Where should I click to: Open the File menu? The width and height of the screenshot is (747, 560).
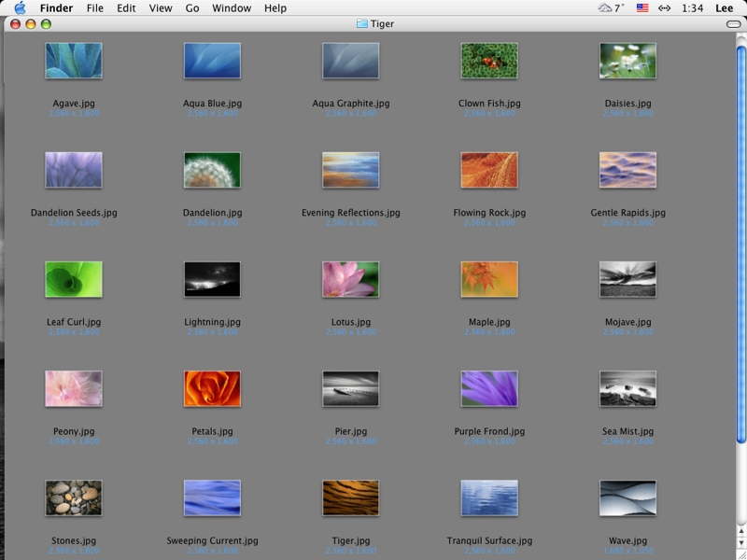point(94,8)
